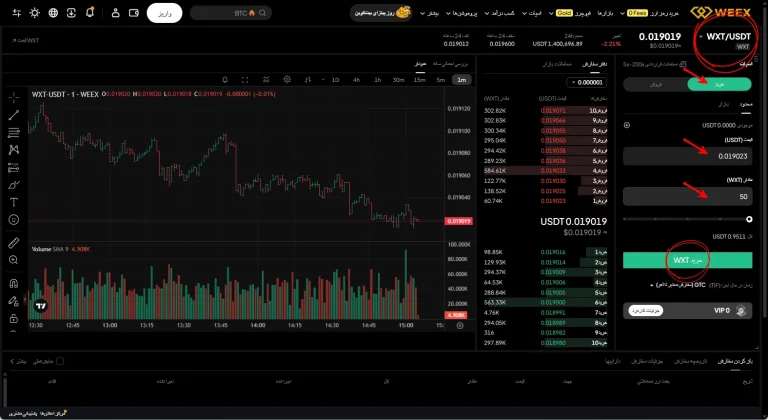Enter fullscreen chart mode
The image size is (768, 420).
pyautogui.click(x=244, y=79)
